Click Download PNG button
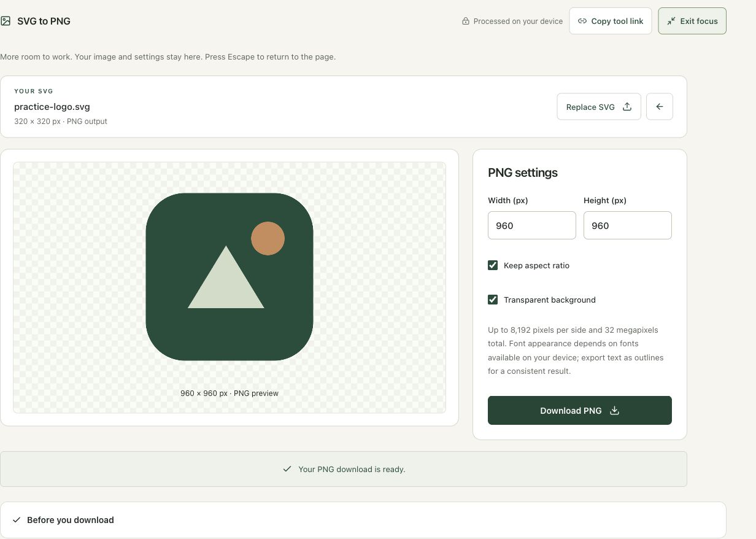This screenshot has width=756, height=539. (x=580, y=411)
